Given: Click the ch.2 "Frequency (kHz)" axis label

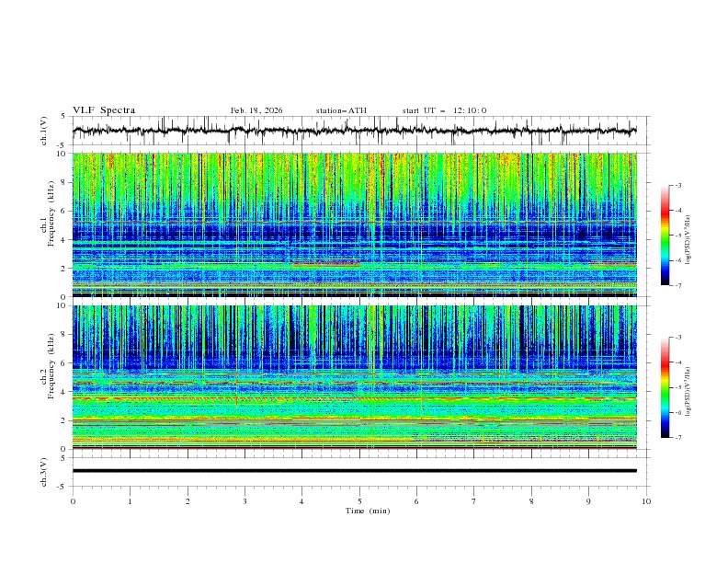Looking at the screenshot, I should click(51, 366).
